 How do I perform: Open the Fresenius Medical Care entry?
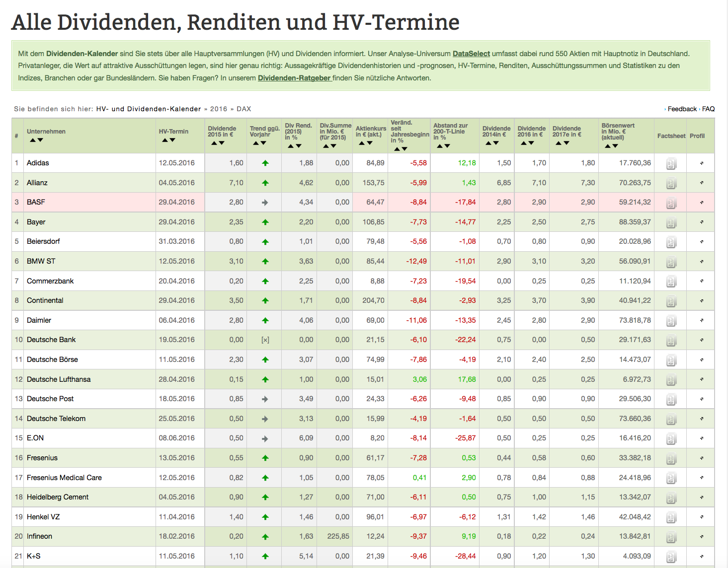pyautogui.click(x=64, y=478)
